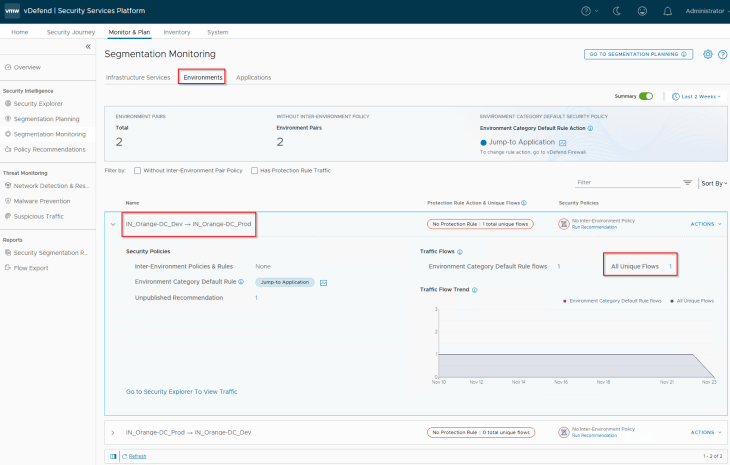Expand the IN_Orange-DC_Prod to IN_Orange-DC_Dev row
Screen dimensions: 730x465
tap(113, 432)
